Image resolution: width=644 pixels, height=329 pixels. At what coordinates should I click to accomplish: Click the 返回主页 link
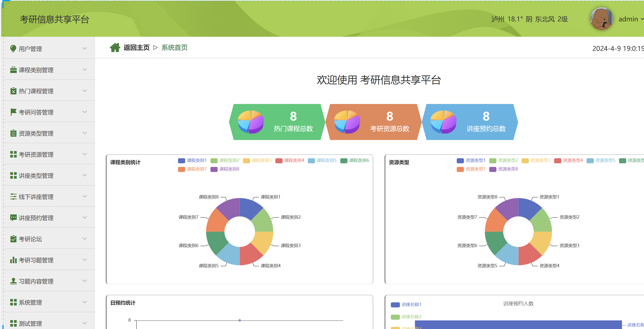point(136,48)
